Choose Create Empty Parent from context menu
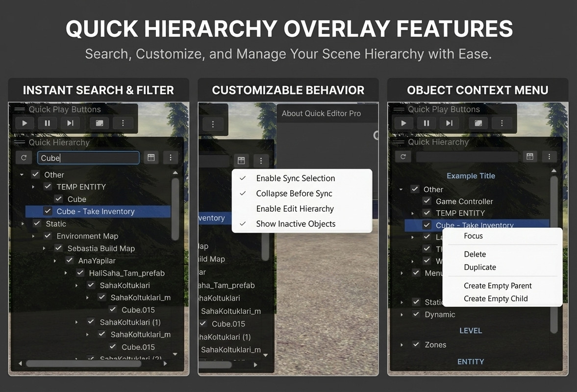Screen dimensions: 577x392 click(498, 286)
